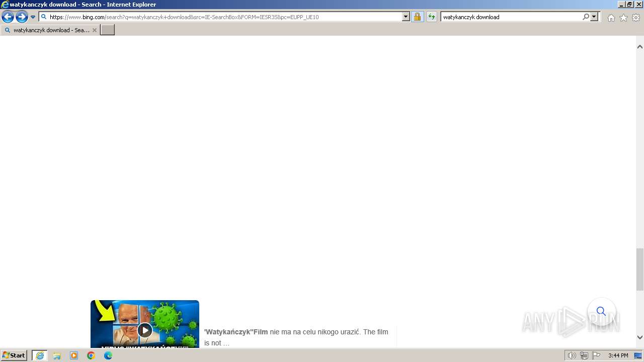
Task: Go to the home page icon
Action: pyautogui.click(x=611, y=18)
